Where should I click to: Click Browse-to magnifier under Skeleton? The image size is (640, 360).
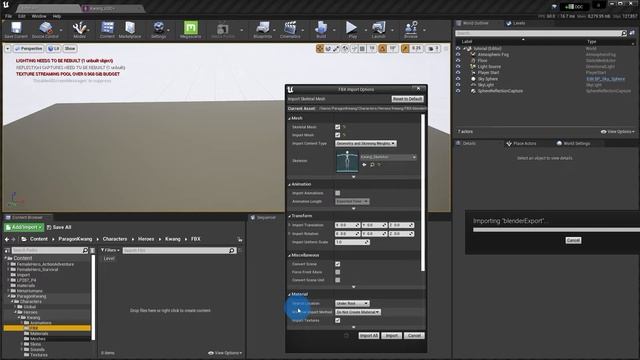pos(372,164)
